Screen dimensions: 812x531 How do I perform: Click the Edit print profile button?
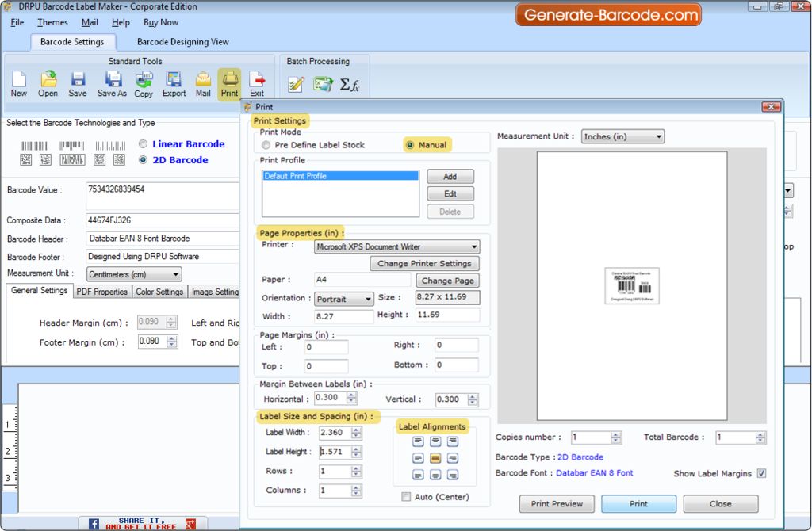450,194
